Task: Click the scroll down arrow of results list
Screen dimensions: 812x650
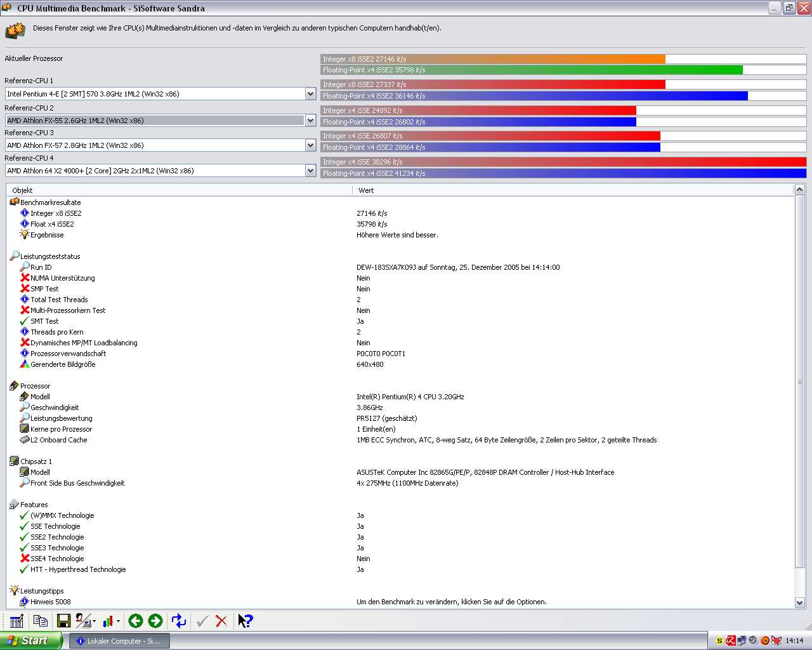Action: tap(799, 602)
